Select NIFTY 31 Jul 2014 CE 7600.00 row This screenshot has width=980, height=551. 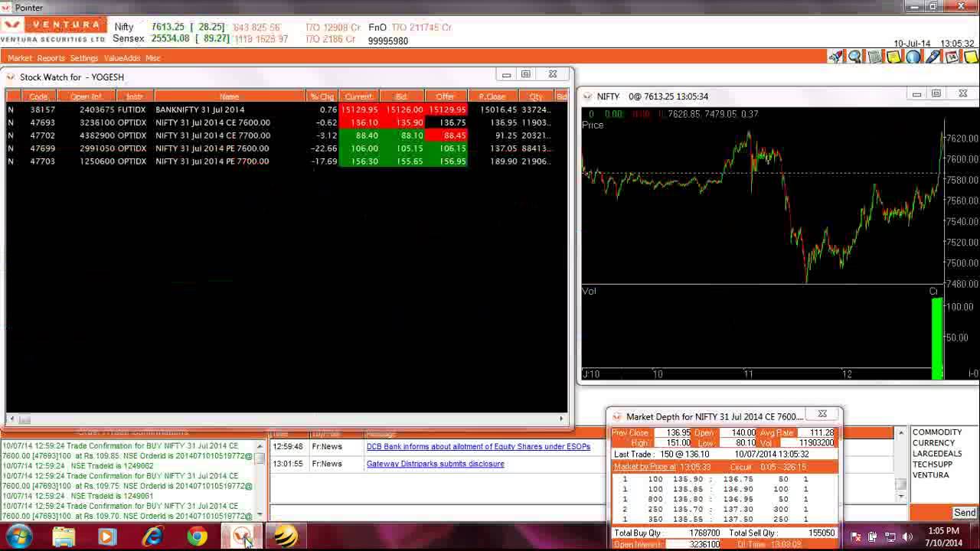tap(286, 122)
